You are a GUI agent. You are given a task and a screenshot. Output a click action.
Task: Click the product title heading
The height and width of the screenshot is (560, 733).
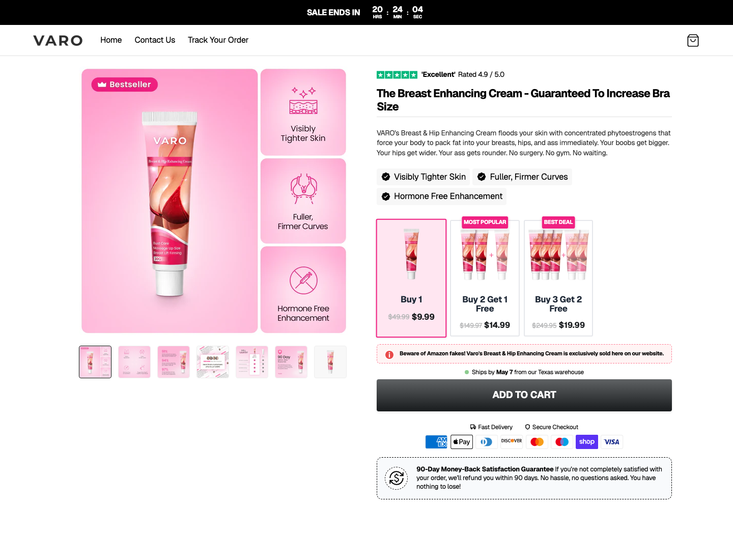(x=523, y=100)
